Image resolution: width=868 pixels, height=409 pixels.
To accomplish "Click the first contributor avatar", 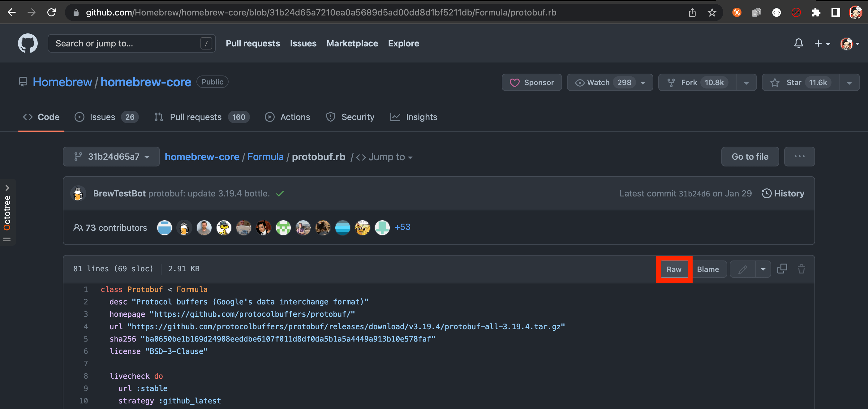I will [x=165, y=228].
